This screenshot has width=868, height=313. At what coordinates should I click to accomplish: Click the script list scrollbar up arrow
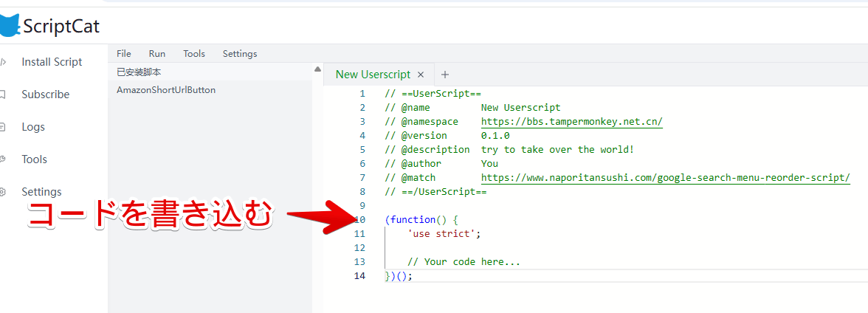click(317, 69)
